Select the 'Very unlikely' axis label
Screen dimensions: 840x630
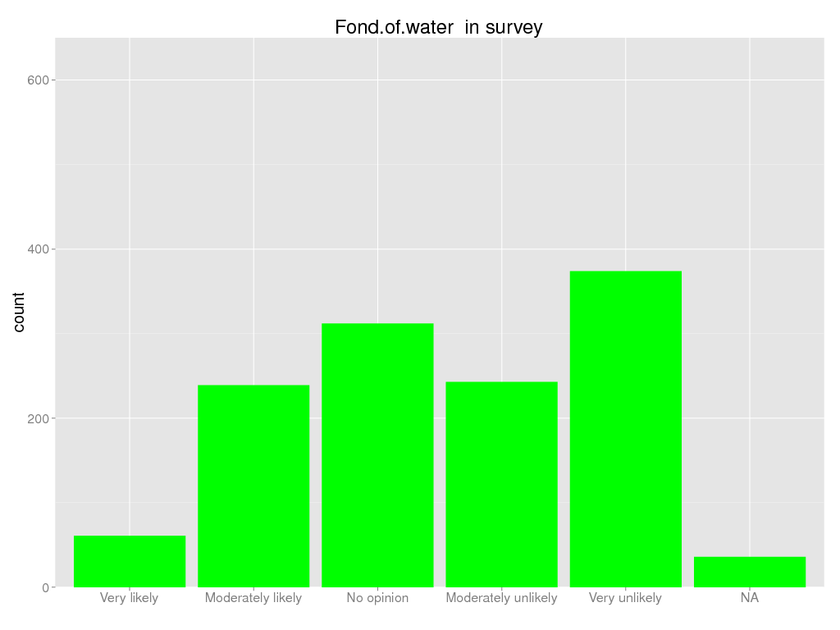[x=625, y=598]
